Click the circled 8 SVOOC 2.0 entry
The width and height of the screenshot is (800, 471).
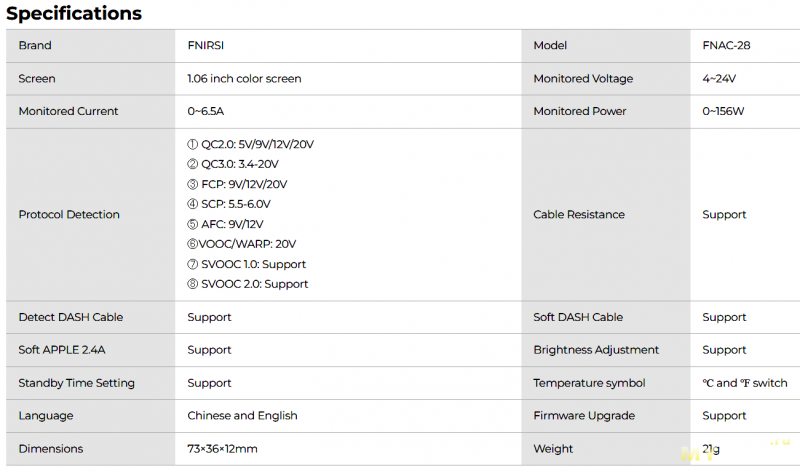point(247,284)
